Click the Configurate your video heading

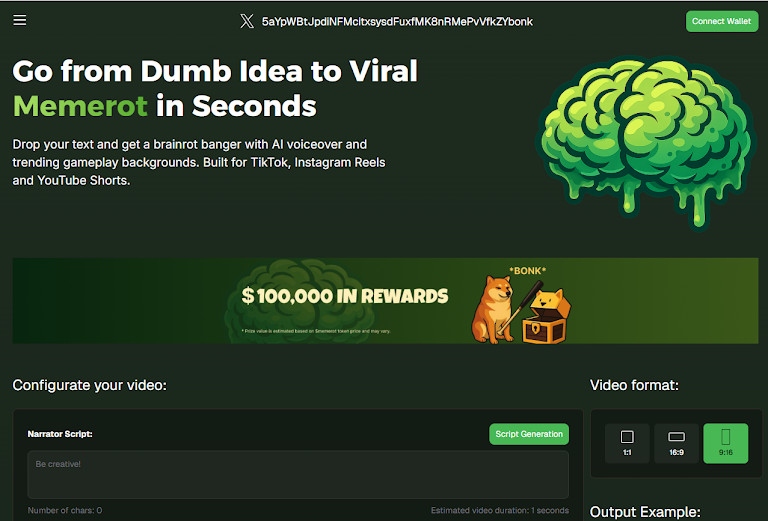click(x=90, y=385)
